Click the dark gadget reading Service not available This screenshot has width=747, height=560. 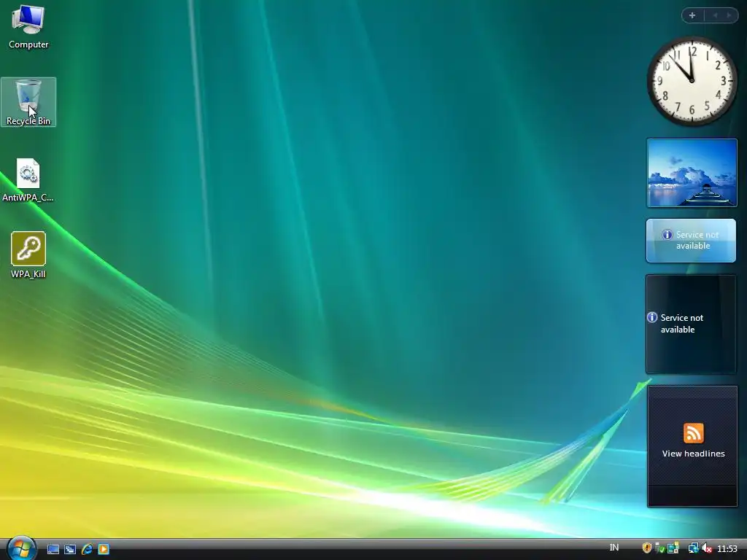pos(692,324)
